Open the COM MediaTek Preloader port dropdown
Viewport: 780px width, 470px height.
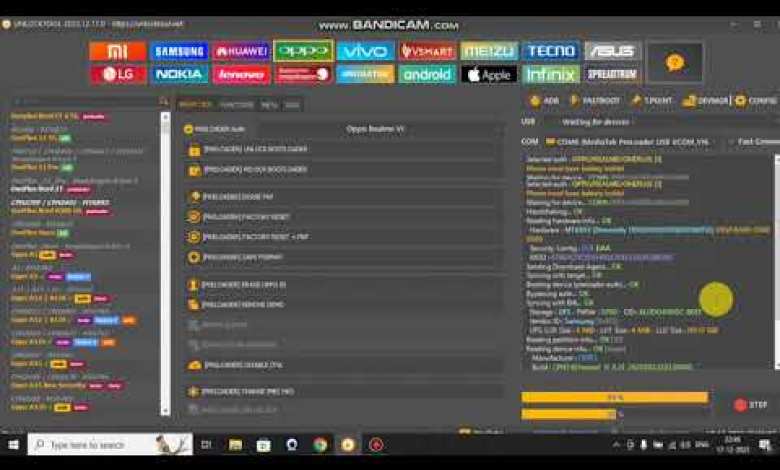631,142
